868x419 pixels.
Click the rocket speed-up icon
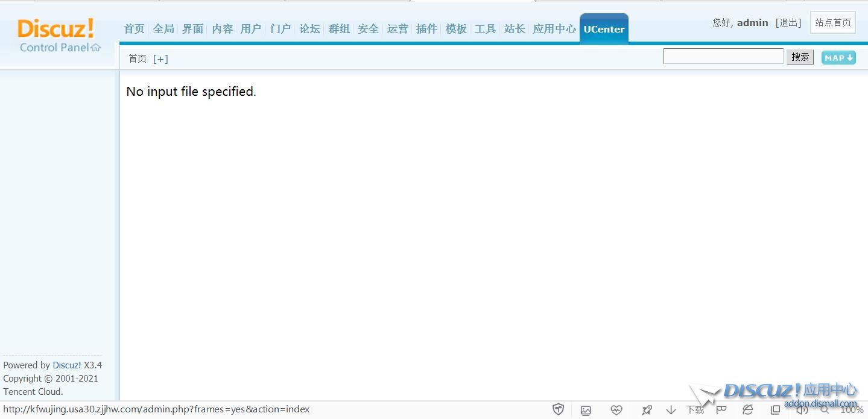coord(647,410)
